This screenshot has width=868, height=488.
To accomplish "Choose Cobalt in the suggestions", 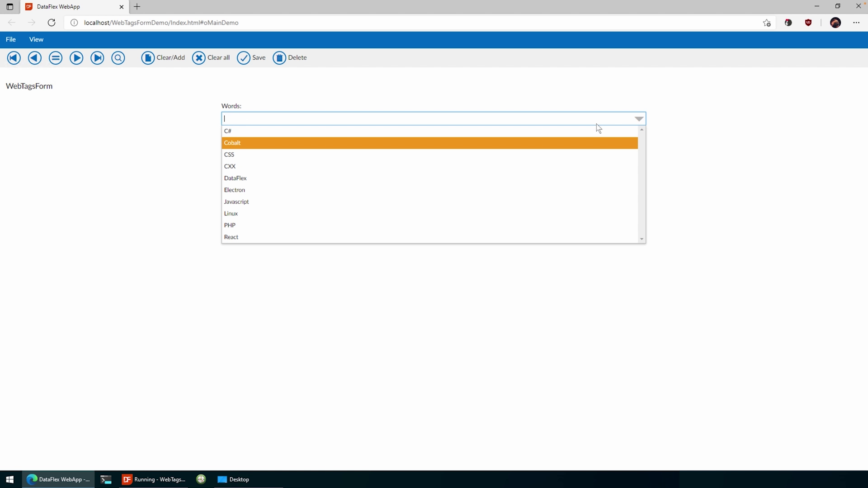I will 429,143.
